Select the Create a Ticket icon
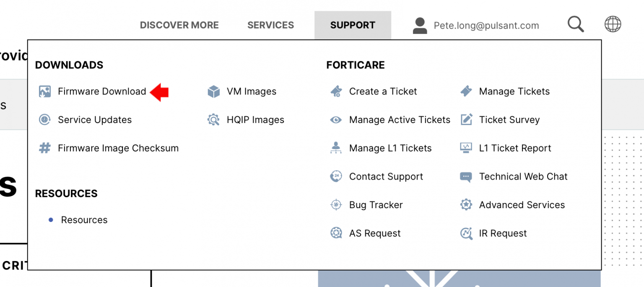Screen dimensions: 644x287 tap(336, 91)
